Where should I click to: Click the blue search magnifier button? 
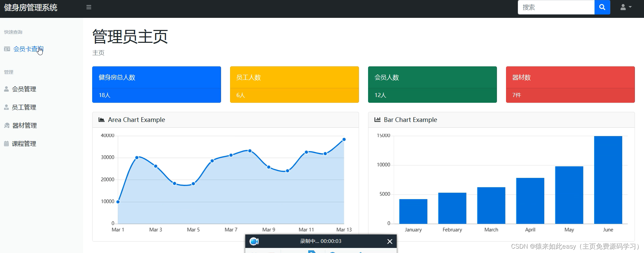[x=602, y=7]
